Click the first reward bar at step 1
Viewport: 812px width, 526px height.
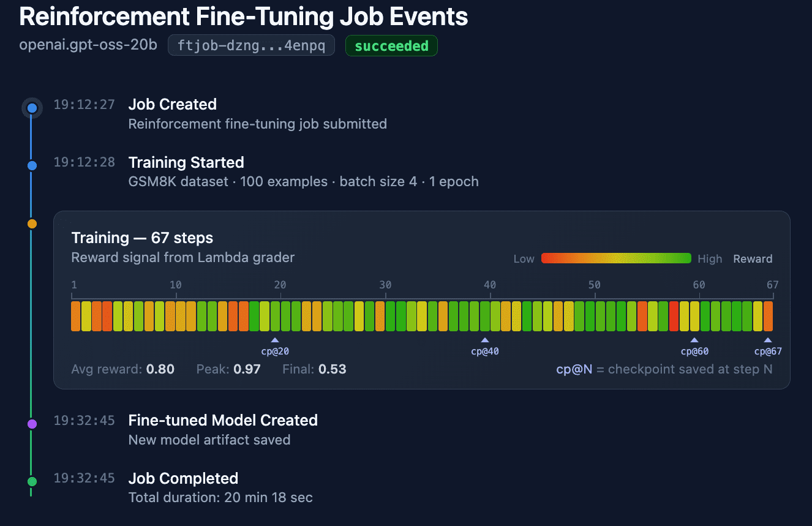[x=76, y=316]
